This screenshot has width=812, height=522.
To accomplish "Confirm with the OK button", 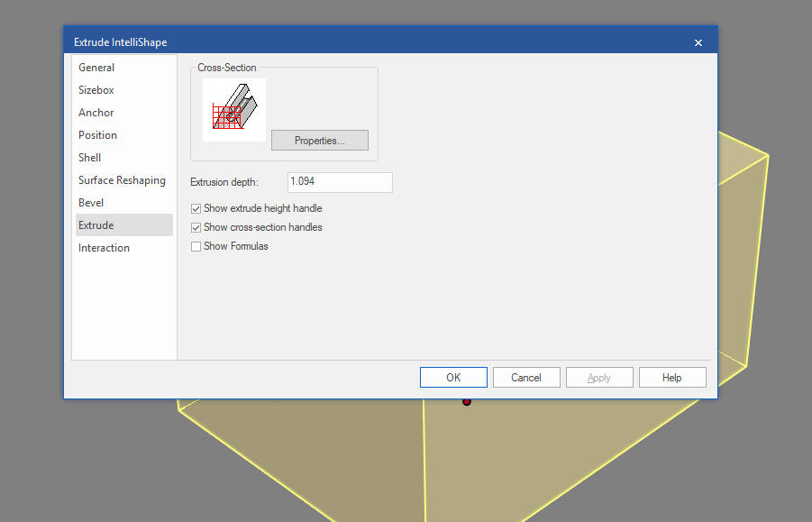I will coord(453,378).
